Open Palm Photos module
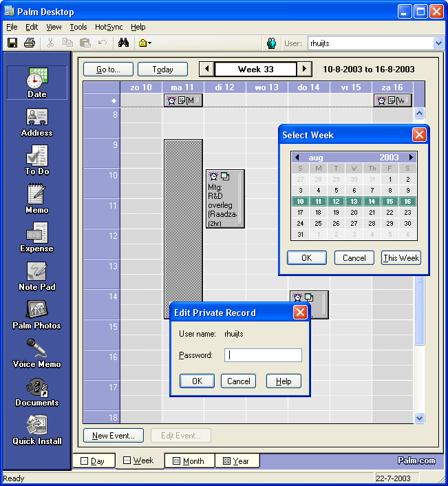Image resolution: width=448 pixels, height=486 pixels. pyautogui.click(x=37, y=315)
